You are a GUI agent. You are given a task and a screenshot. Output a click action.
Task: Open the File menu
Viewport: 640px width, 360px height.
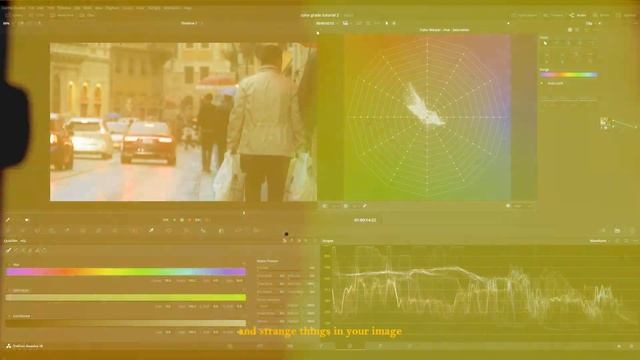pos(31,8)
